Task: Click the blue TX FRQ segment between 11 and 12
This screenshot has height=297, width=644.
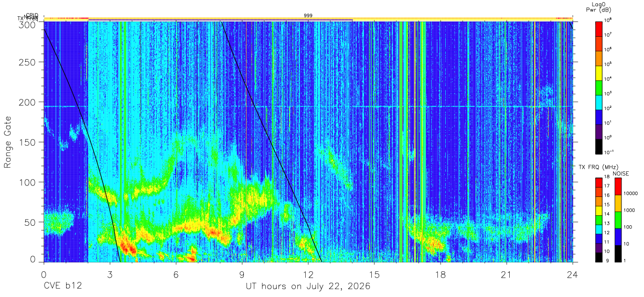Action: (598, 238)
